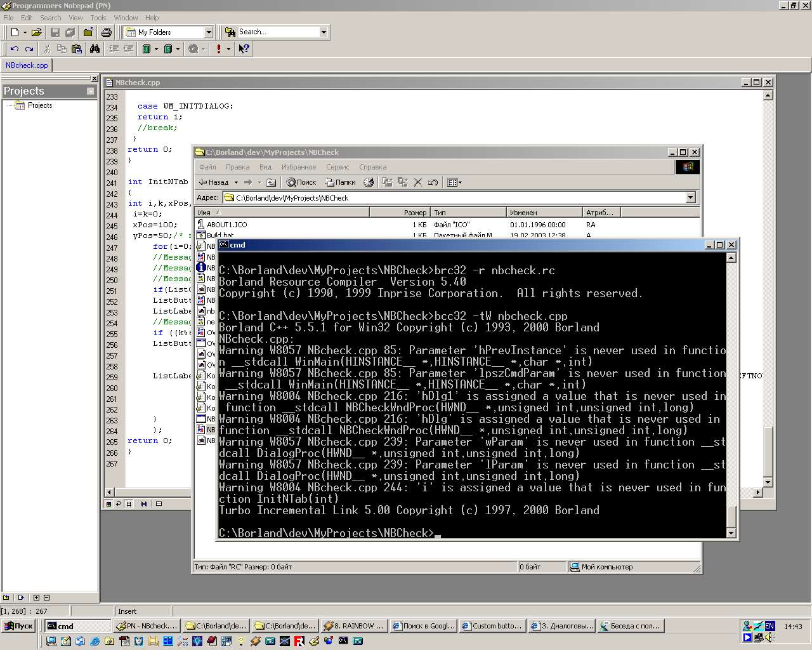Open the Tools menu
The width and height of the screenshot is (812, 650).
98,18
